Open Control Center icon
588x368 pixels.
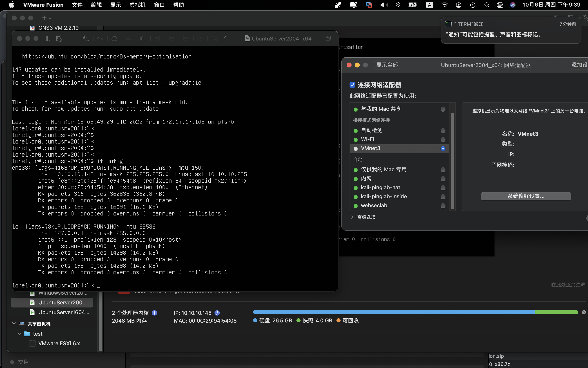pos(500,5)
